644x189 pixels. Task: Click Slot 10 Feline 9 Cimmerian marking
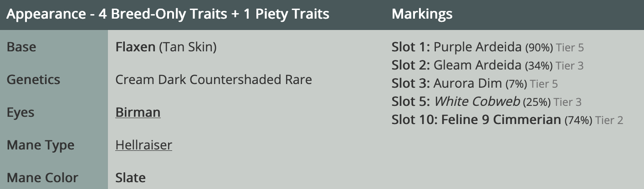pyautogui.click(x=501, y=120)
